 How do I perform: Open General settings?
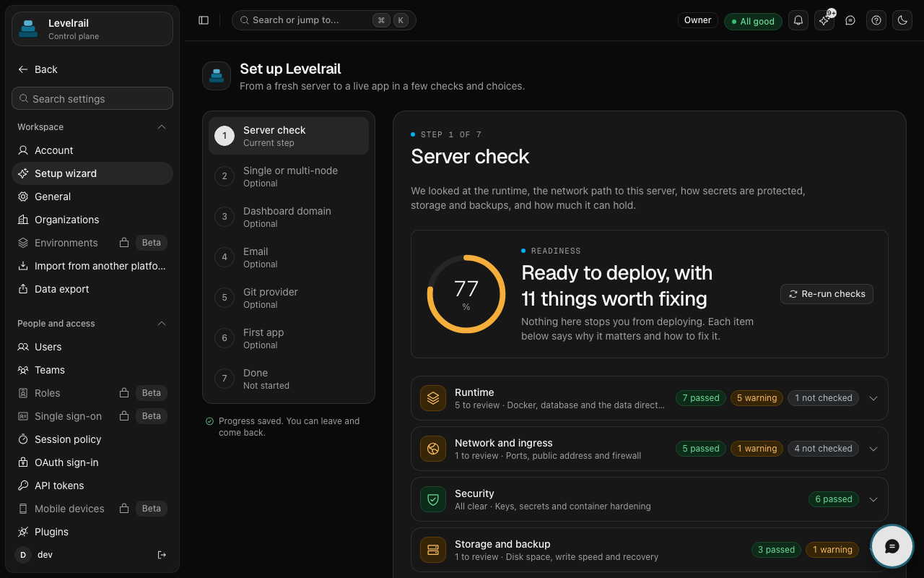coord(92,197)
